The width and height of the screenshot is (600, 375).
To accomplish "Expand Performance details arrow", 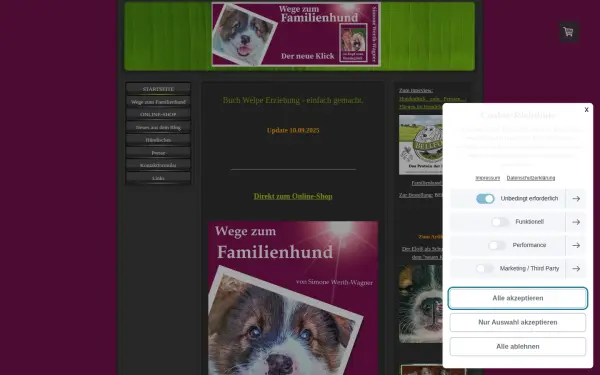I will click(x=576, y=245).
